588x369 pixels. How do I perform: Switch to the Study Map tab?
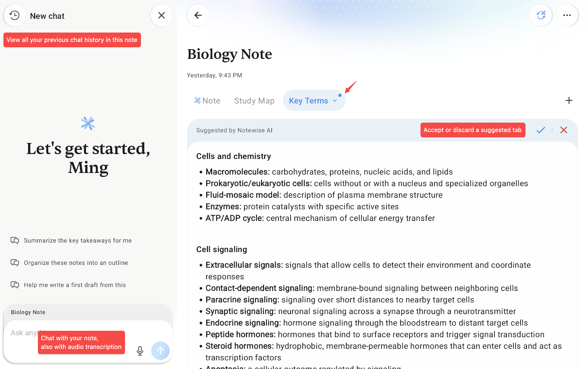[x=254, y=101]
